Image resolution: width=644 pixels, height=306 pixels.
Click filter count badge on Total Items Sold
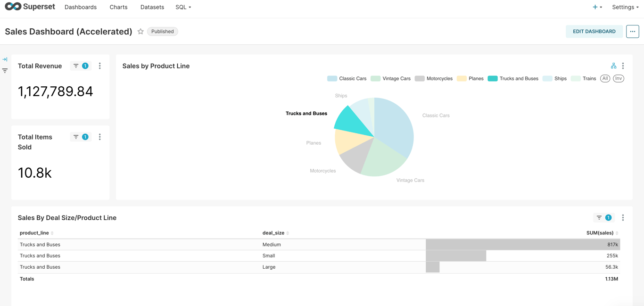coord(85,137)
